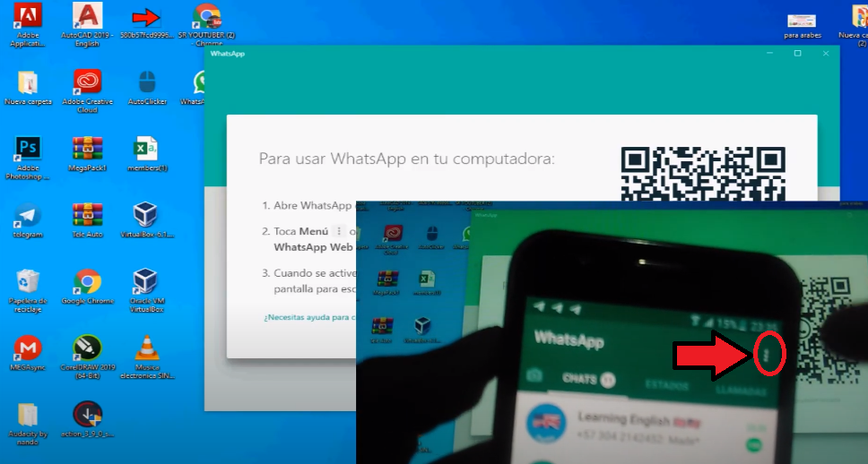This screenshot has height=464, width=868.
Task: Open the VirtualBox-6.1 installer icon
Action: pos(147,220)
